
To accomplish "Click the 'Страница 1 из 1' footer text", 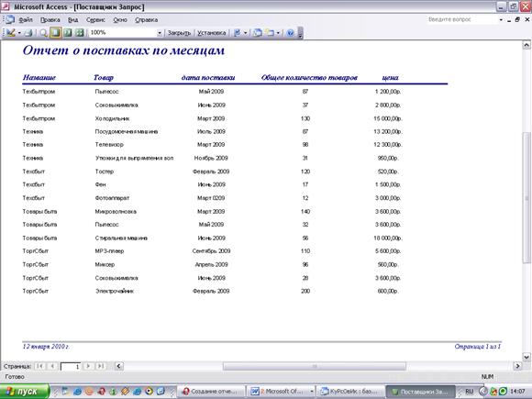I will coord(478,347).
